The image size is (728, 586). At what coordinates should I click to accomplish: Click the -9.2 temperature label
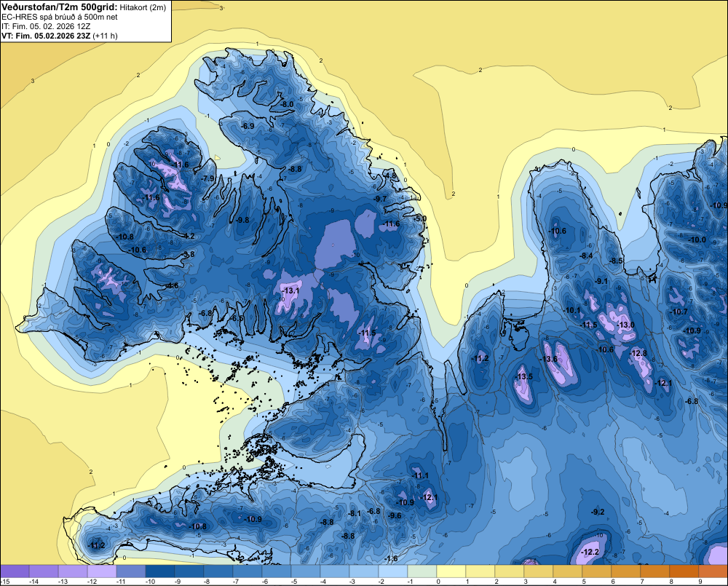(598, 512)
